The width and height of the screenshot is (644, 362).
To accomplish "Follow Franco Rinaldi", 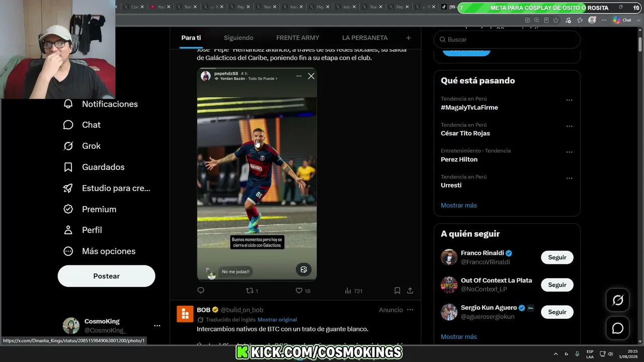I will [557, 257].
